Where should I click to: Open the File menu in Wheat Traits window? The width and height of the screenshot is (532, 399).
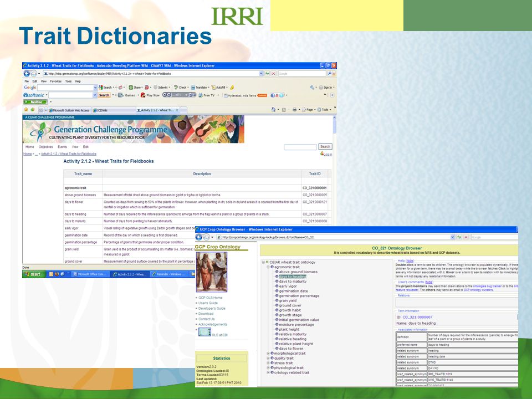[27, 81]
